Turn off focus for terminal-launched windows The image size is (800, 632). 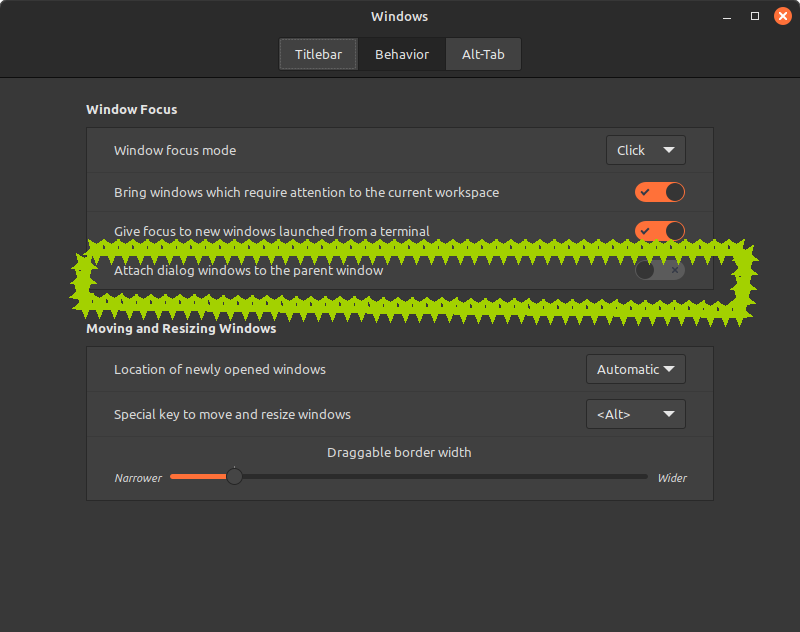tap(660, 231)
